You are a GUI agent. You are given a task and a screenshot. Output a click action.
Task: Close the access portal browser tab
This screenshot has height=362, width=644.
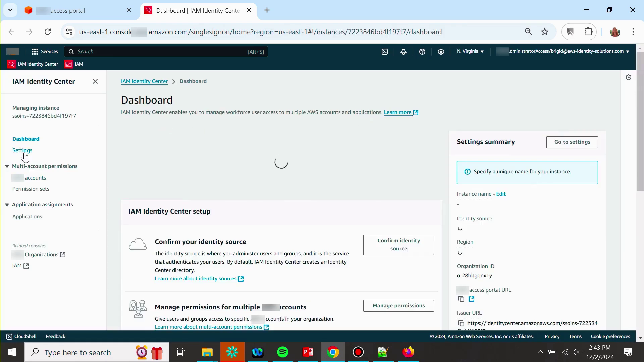[x=129, y=10]
